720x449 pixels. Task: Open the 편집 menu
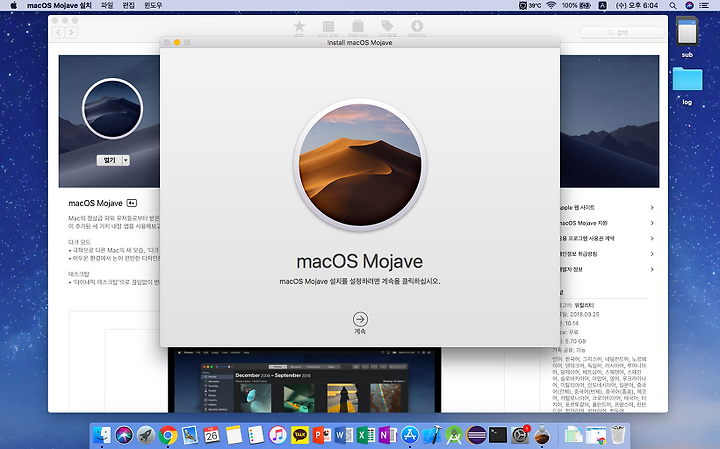129,6
